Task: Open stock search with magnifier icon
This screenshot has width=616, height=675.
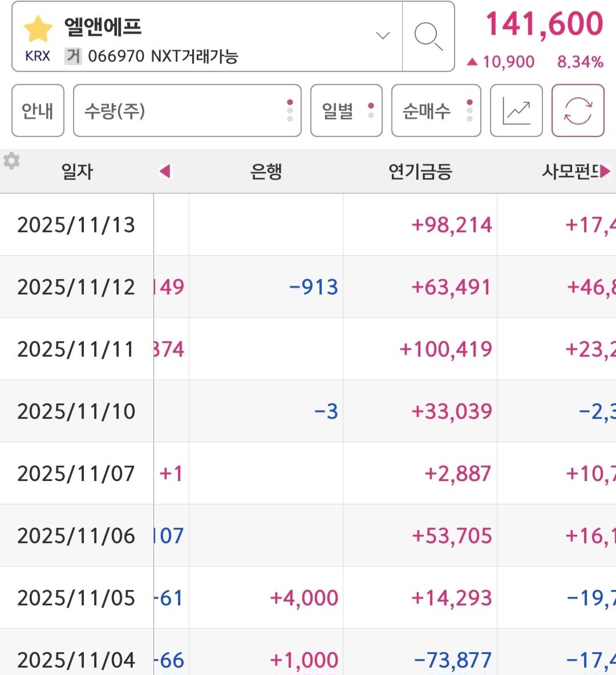Action: [x=428, y=37]
